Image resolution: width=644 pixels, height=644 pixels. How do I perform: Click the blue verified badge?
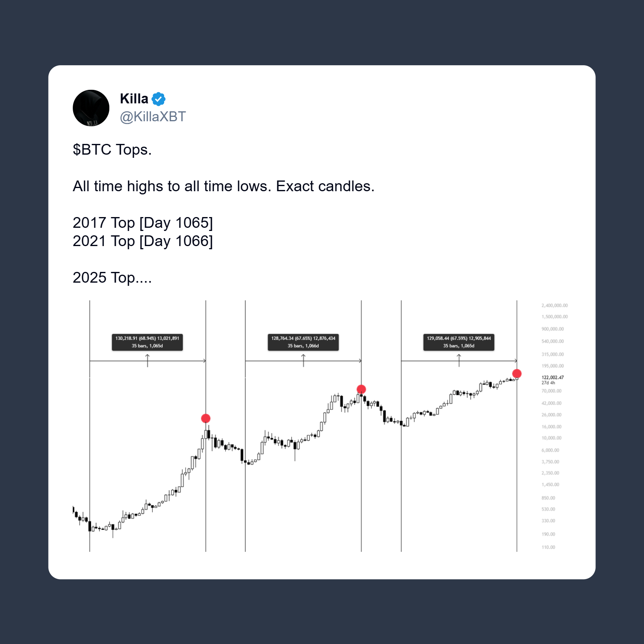click(x=159, y=99)
